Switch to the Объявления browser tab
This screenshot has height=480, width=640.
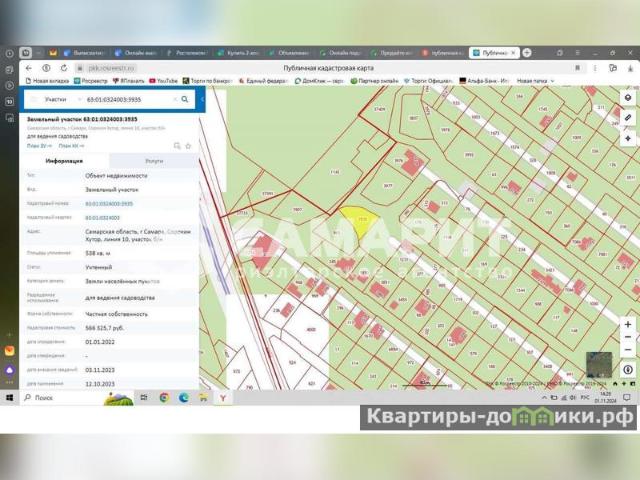(290, 53)
